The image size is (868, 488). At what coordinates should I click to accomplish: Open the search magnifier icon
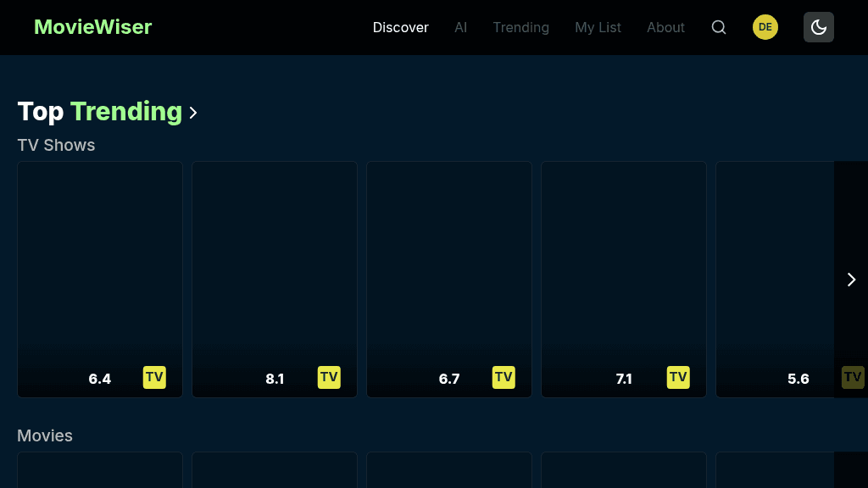(x=719, y=27)
